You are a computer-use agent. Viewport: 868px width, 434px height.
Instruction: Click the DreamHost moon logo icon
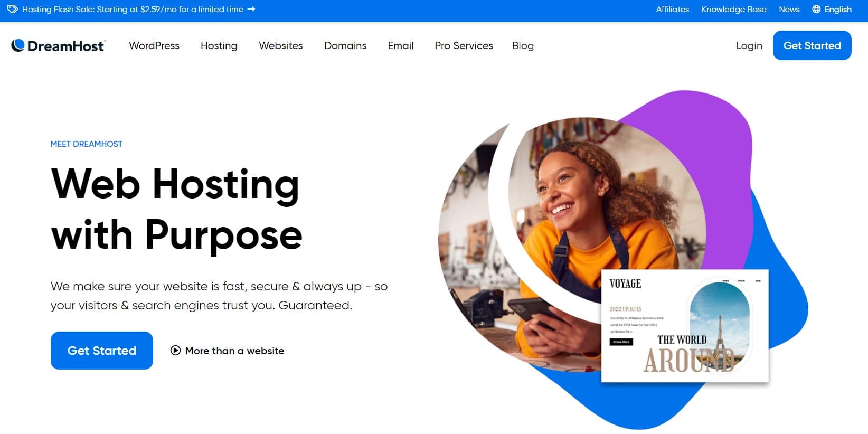pyautogui.click(x=18, y=45)
